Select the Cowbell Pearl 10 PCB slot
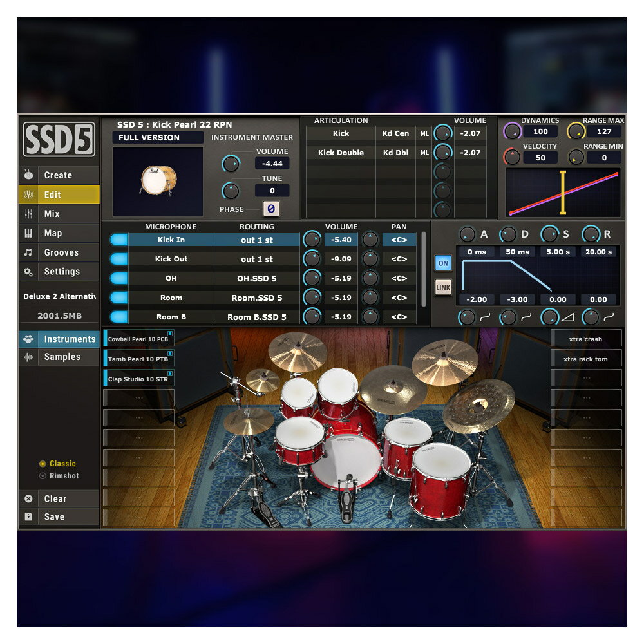The width and height of the screenshot is (644, 644). coord(138,339)
